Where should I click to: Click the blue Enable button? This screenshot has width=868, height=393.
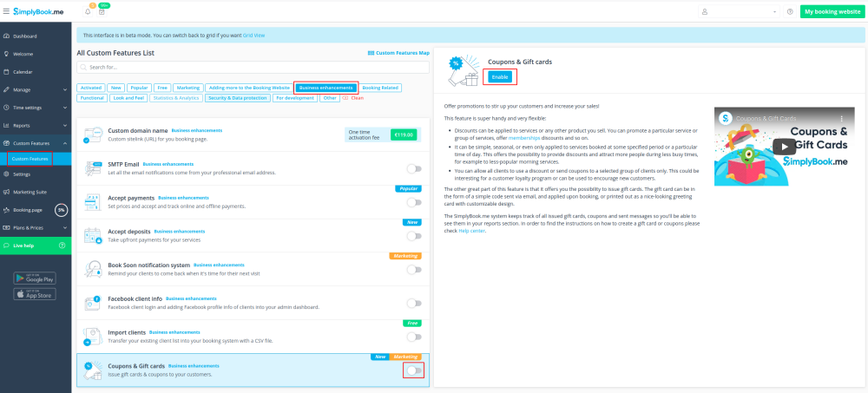coord(499,77)
